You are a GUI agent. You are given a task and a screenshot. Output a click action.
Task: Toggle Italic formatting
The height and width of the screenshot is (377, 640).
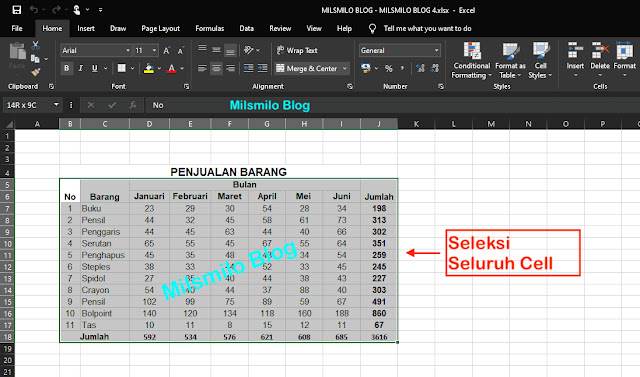click(80, 68)
